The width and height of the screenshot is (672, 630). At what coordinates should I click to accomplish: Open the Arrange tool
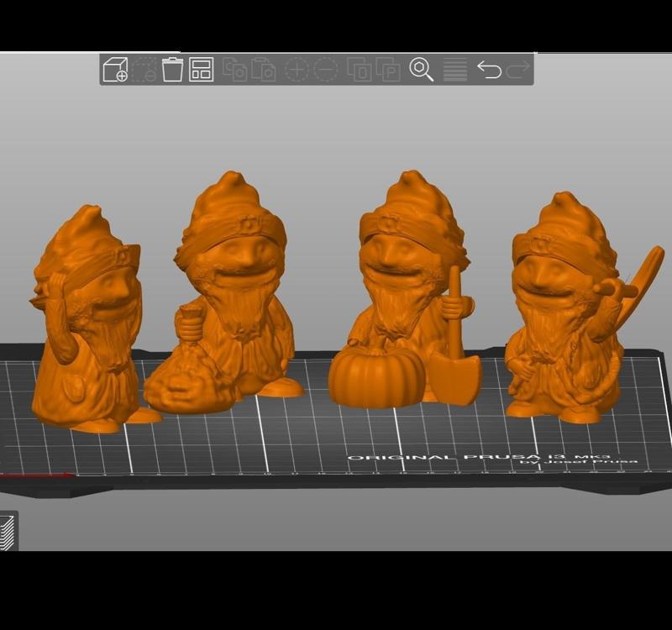(x=202, y=71)
